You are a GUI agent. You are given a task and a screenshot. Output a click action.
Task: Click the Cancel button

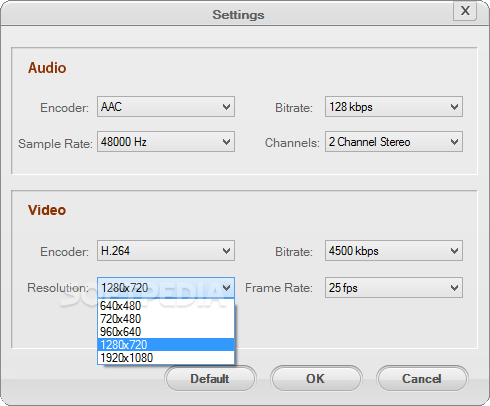click(x=422, y=379)
